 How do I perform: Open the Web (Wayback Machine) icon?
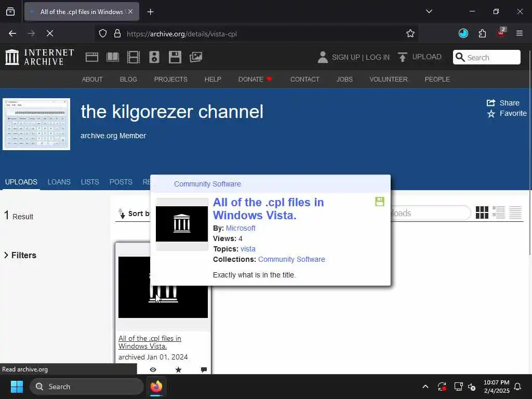[x=91, y=57]
